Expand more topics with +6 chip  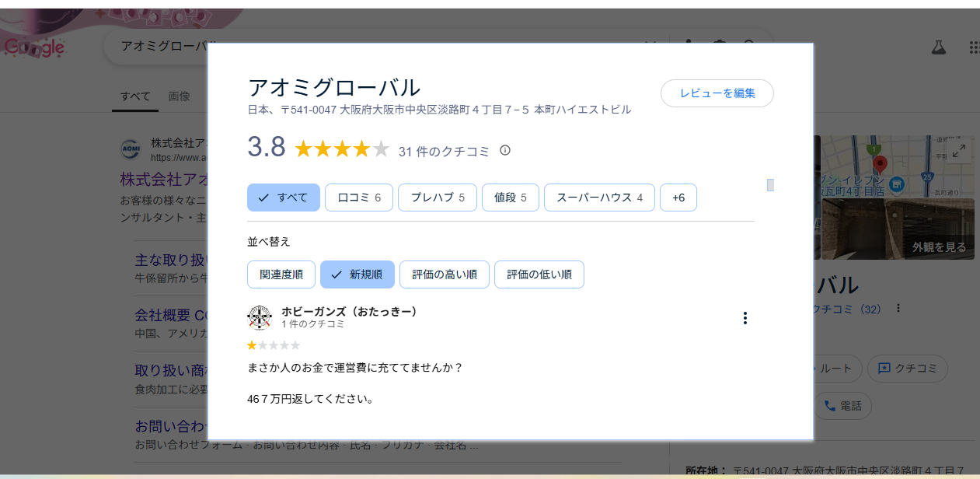click(x=678, y=198)
